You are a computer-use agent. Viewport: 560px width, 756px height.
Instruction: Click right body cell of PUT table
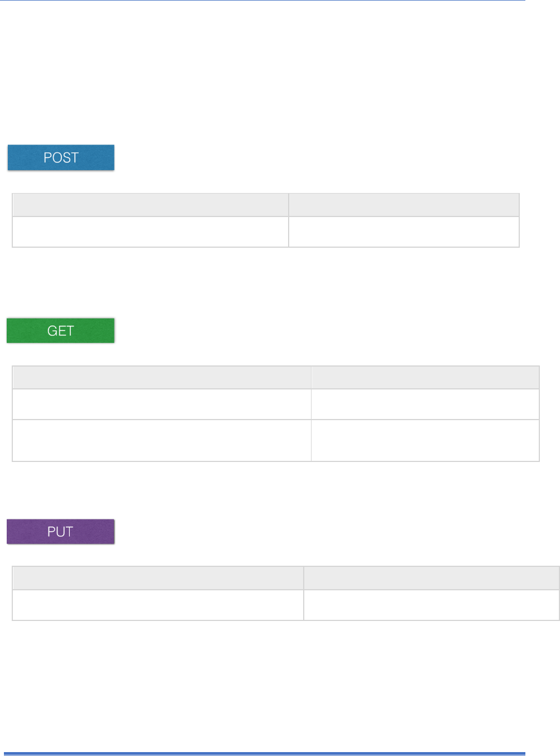431,605
